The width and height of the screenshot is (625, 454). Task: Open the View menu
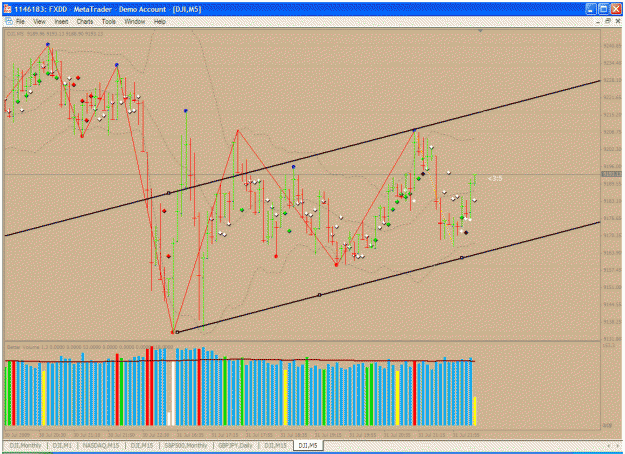(39, 22)
